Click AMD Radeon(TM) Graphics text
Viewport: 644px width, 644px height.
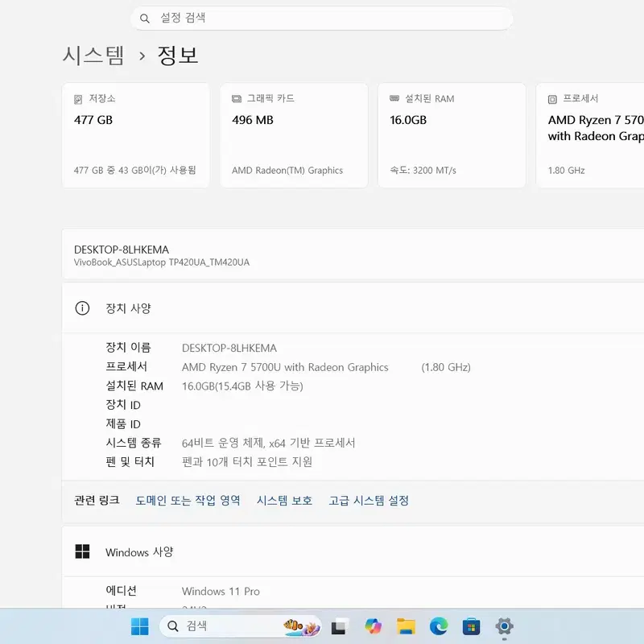tap(287, 171)
